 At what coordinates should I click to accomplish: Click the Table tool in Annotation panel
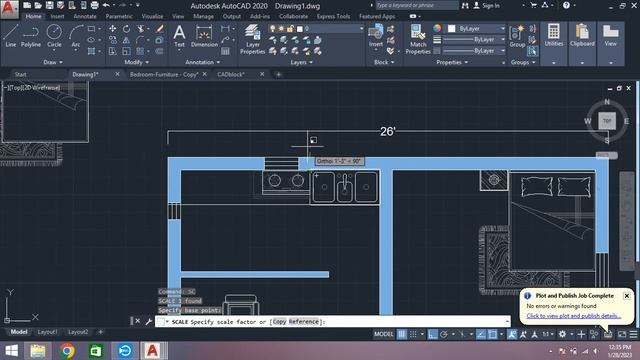[x=225, y=51]
